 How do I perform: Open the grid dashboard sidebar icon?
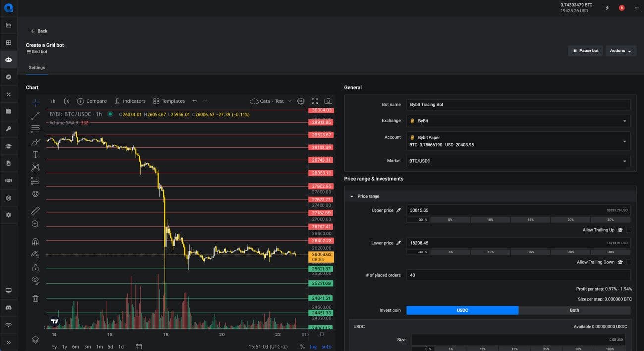pyautogui.click(x=8, y=43)
